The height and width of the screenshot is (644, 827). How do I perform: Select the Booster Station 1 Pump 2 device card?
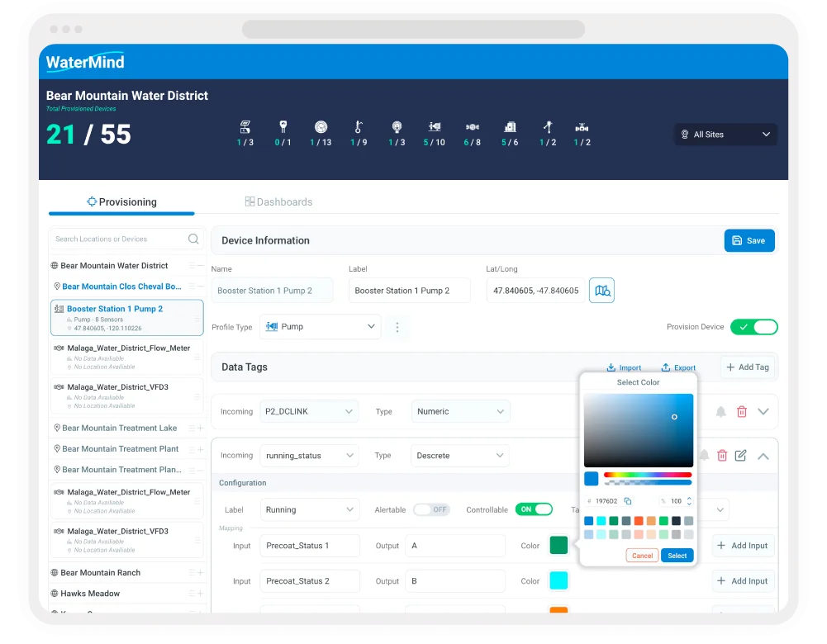click(x=127, y=318)
